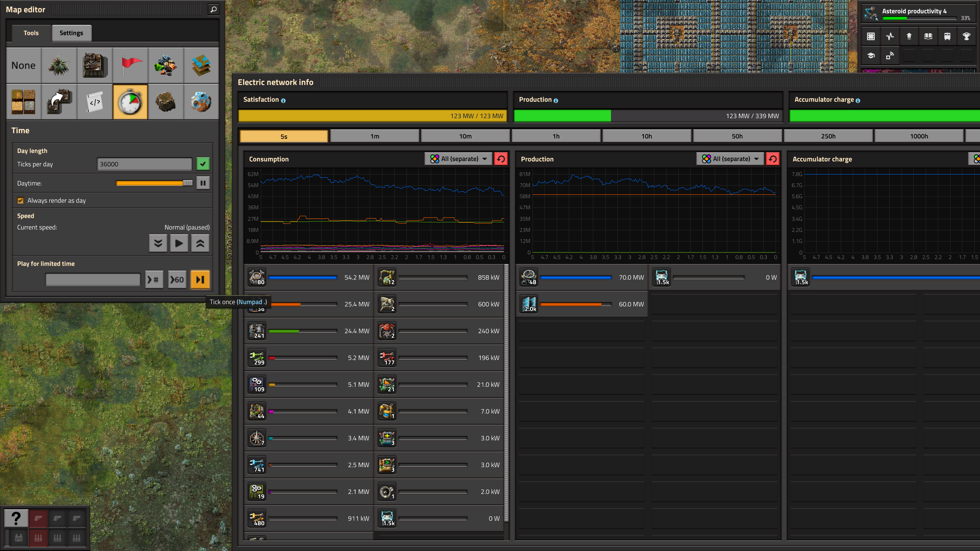Open Production All (separate) dropdown
The height and width of the screenshot is (551, 980).
[730, 159]
